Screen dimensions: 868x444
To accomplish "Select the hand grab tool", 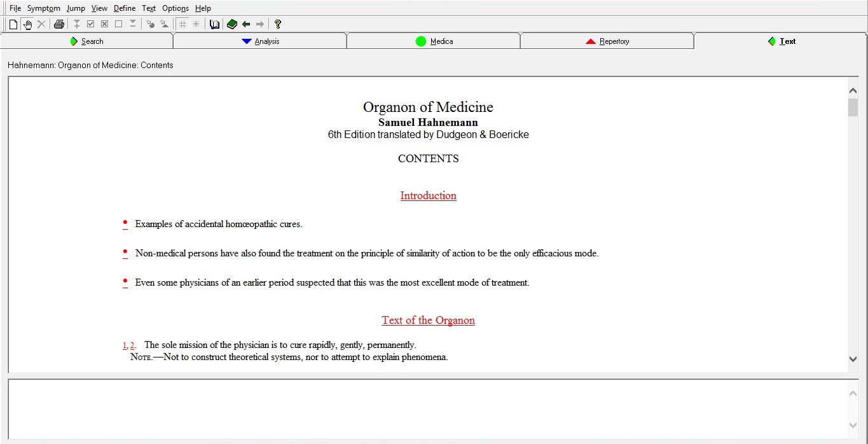I will tap(27, 24).
